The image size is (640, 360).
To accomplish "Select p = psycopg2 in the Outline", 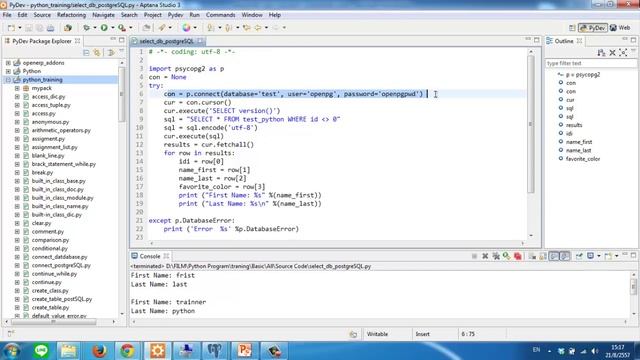I will pos(583,75).
